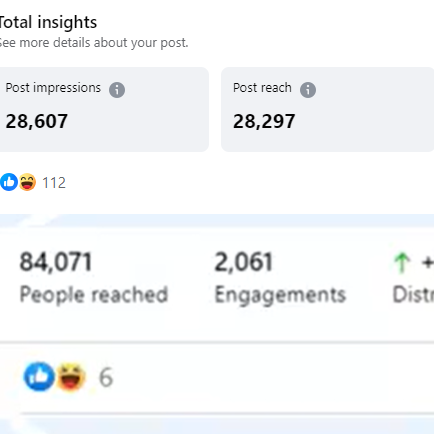
Task: Click the large blue Like icon beside 6
Action: [x=39, y=377]
